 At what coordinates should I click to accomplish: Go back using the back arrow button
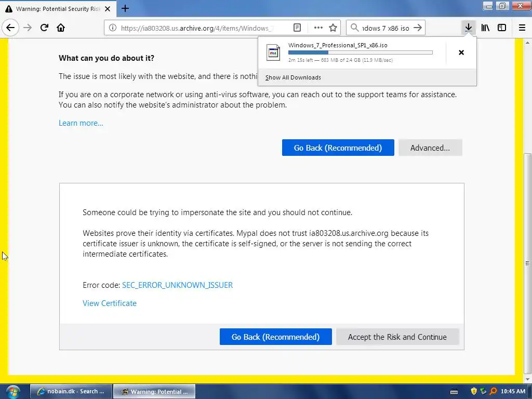click(10, 28)
